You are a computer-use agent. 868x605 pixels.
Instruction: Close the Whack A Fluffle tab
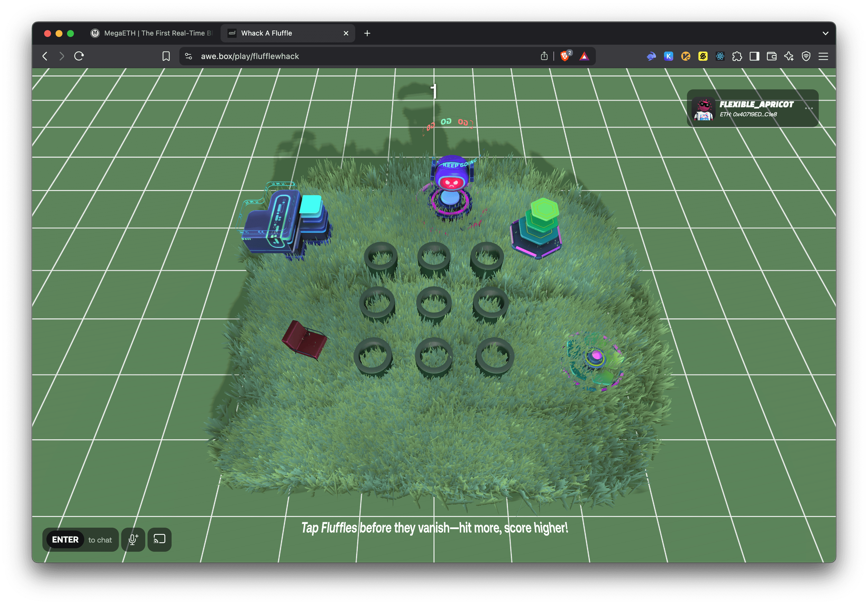pos(346,33)
